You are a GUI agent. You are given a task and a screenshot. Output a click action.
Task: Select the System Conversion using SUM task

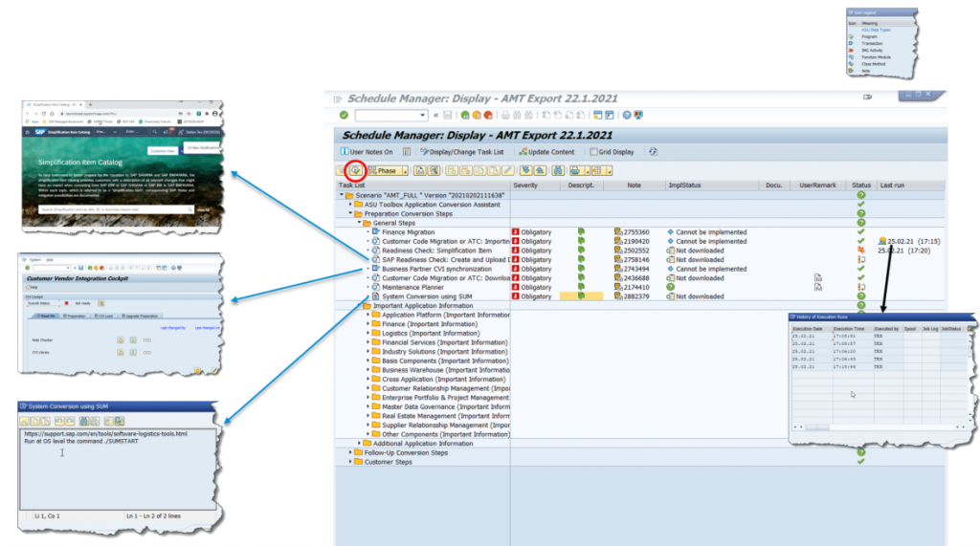427,296
